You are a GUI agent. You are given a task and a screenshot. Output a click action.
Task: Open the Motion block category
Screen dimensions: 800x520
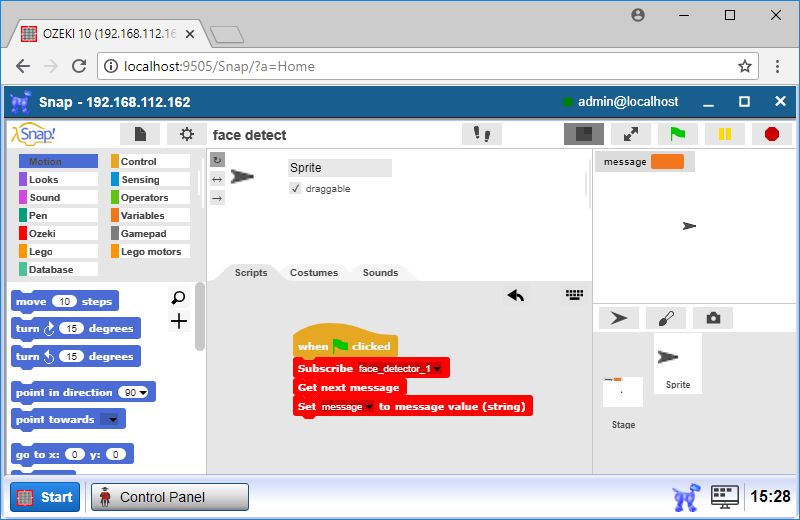(58, 161)
